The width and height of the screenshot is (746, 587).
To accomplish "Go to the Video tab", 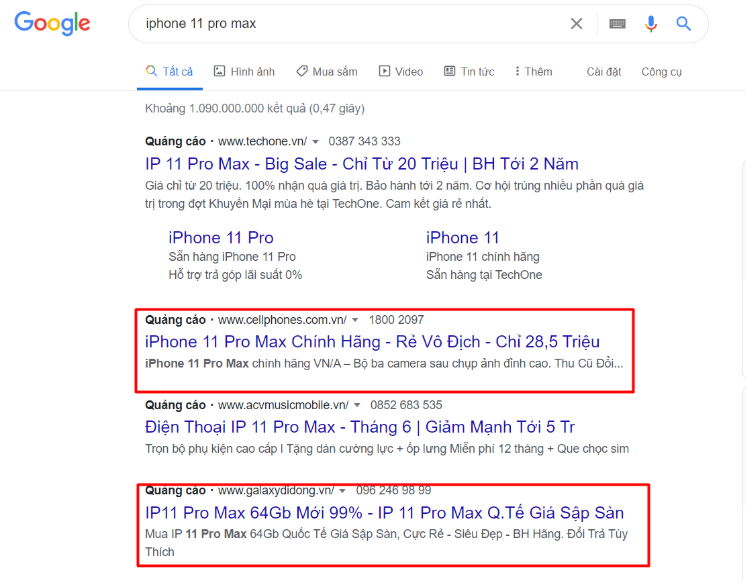I will pos(401,72).
